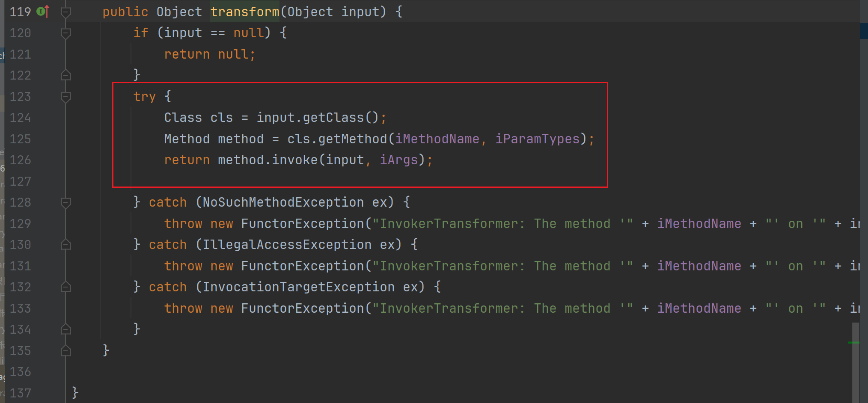This screenshot has height=403, width=868.
Task: Click the iMethodName field in getMethod call
Action: (x=437, y=139)
